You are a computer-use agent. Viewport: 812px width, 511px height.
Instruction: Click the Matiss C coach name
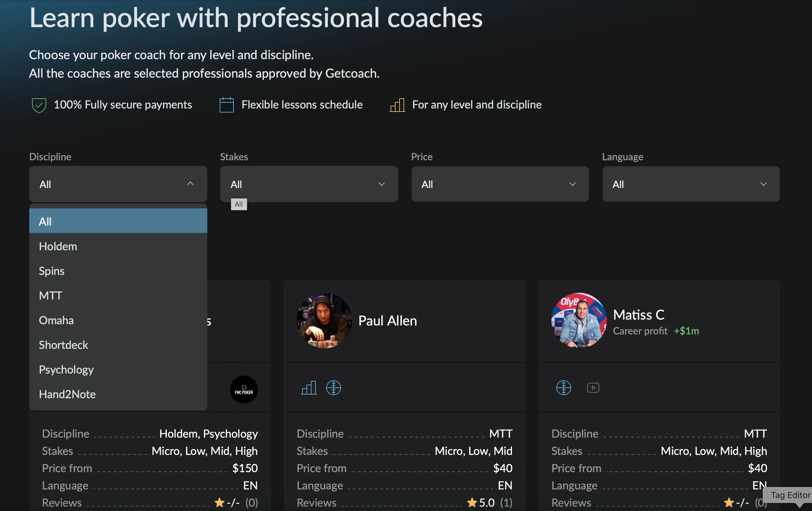pyautogui.click(x=638, y=315)
